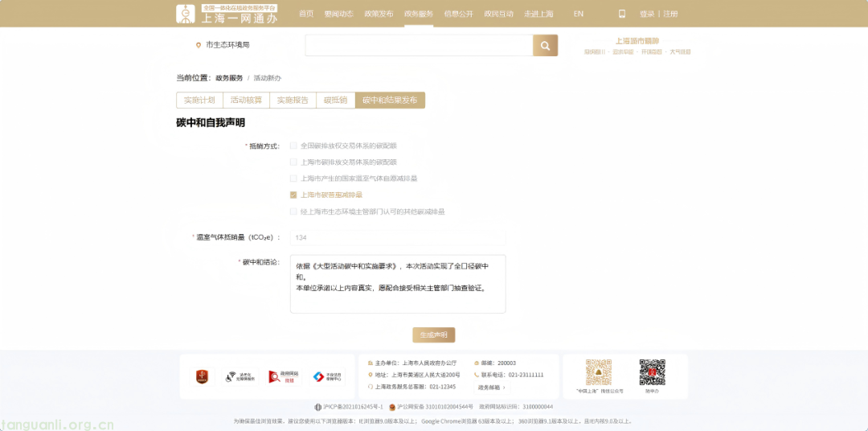Screen dimensions: 868x431
Task: Select the 碳中和结果发布 tab
Action: click(390, 101)
